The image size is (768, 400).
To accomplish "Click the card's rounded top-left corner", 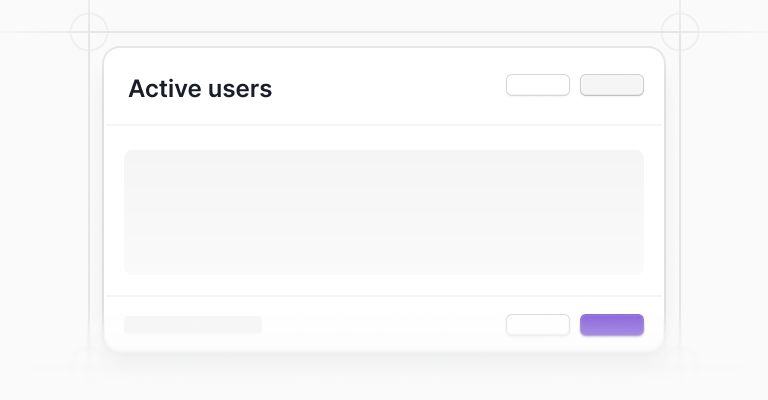I will (x=111, y=54).
